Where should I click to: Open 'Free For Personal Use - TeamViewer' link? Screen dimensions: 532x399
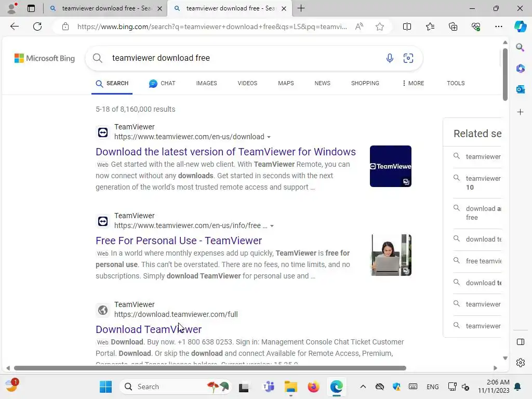tap(179, 241)
